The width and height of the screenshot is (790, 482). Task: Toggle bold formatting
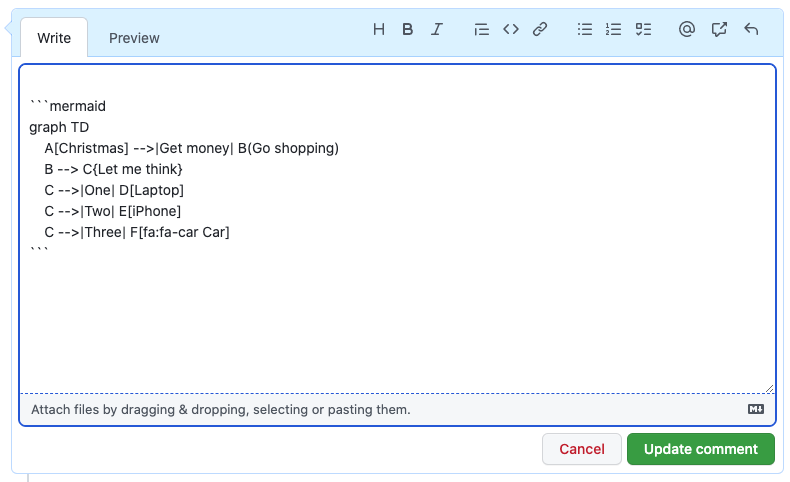click(408, 29)
